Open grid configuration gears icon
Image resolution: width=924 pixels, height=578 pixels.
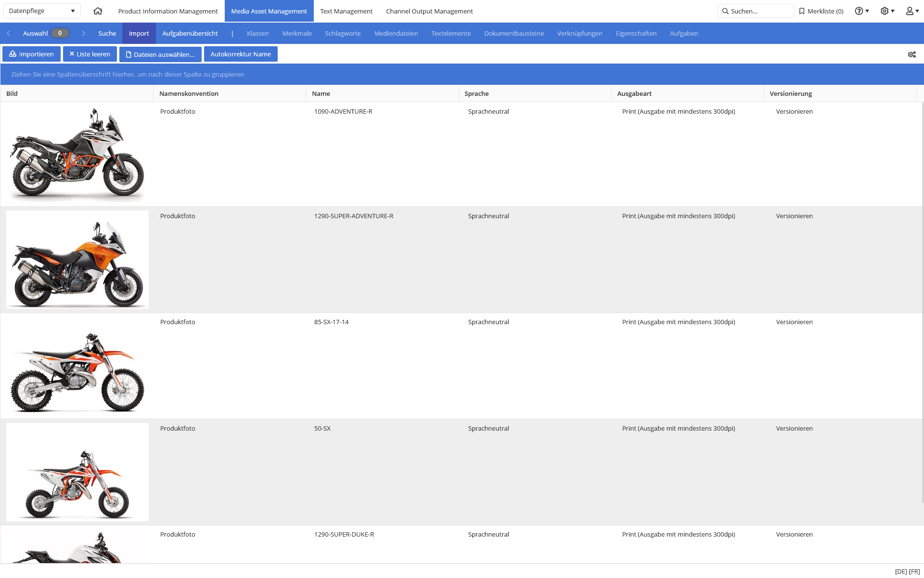pos(911,54)
